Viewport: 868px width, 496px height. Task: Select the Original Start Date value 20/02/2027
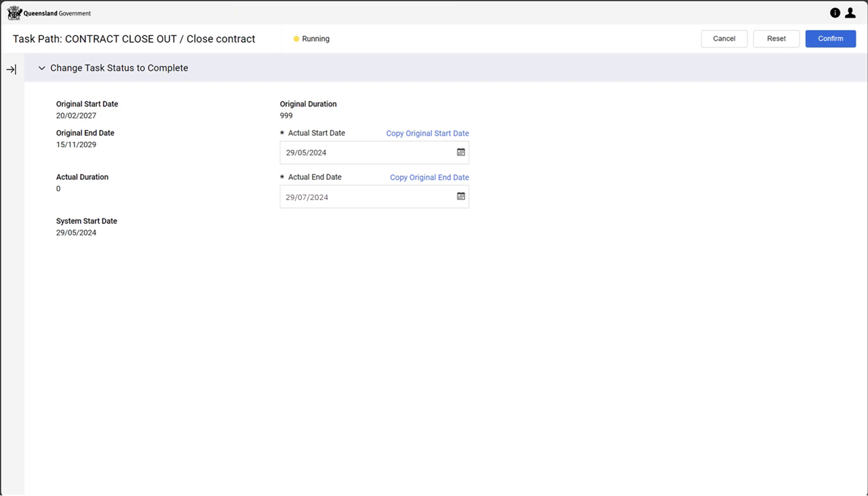click(x=76, y=116)
